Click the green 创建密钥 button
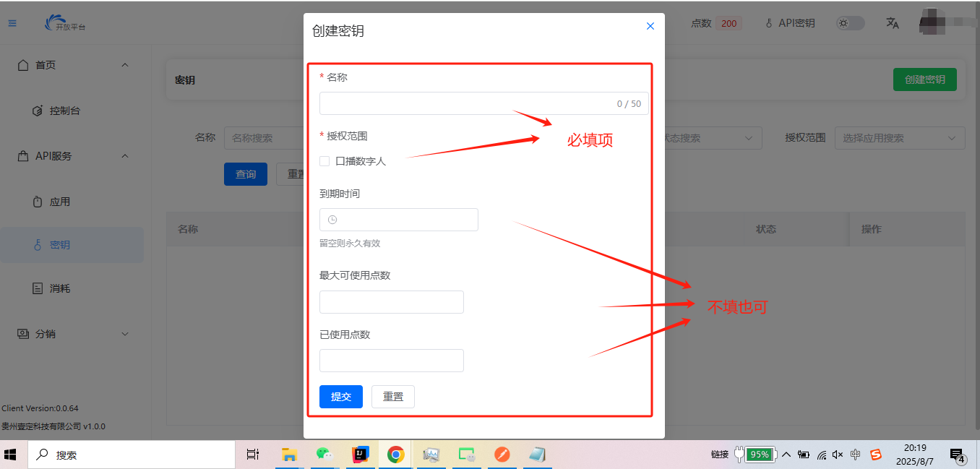 [925, 79]
